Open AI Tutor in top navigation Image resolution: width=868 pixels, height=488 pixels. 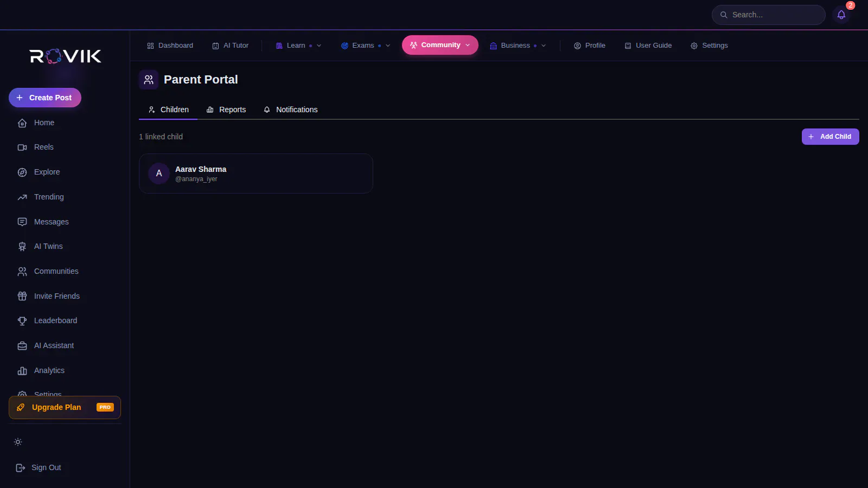pos(231,46)
